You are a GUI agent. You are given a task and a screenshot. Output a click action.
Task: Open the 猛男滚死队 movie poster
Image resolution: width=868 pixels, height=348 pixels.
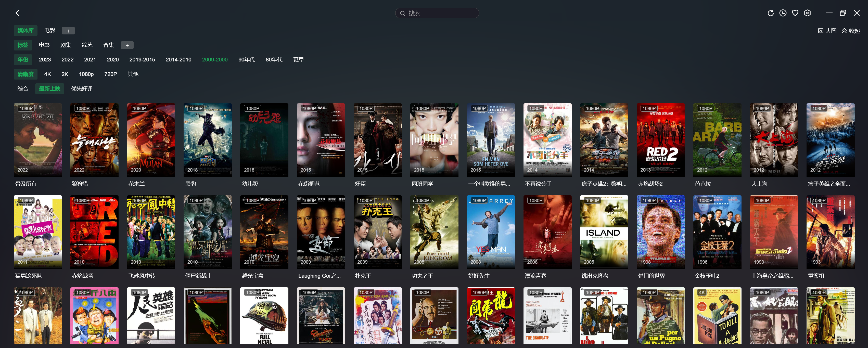38,232
